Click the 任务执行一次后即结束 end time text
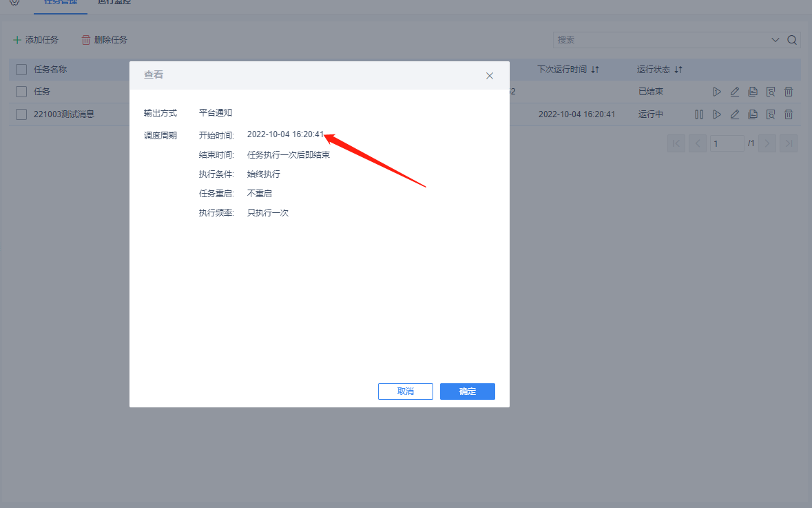The image size is (812, 508). 289,154
